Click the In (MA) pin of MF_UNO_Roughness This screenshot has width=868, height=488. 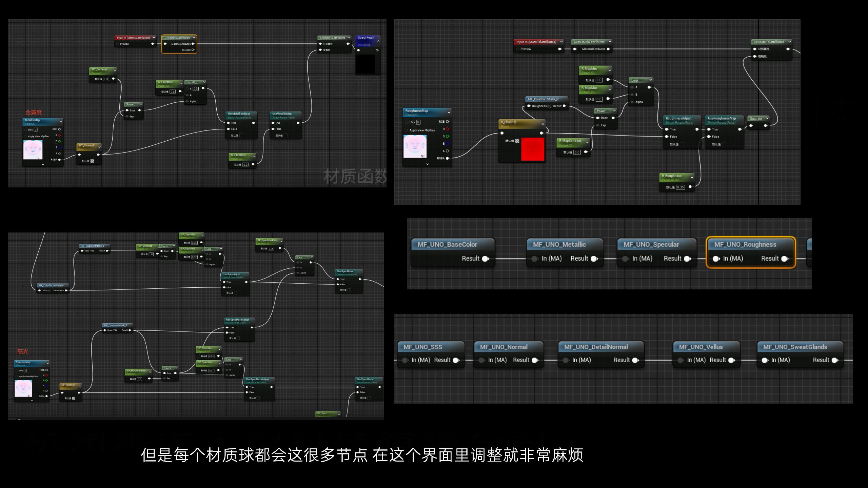[716, 259]
